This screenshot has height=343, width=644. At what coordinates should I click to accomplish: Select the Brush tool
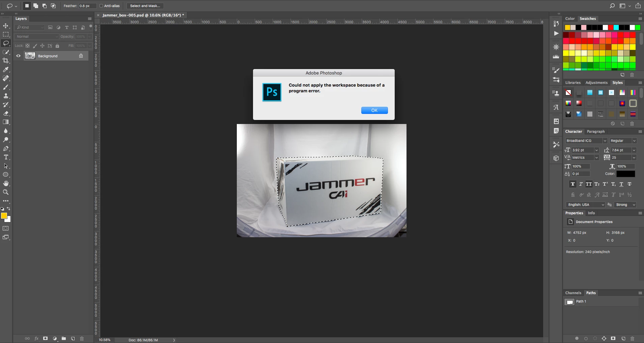(x=6, y=87)
